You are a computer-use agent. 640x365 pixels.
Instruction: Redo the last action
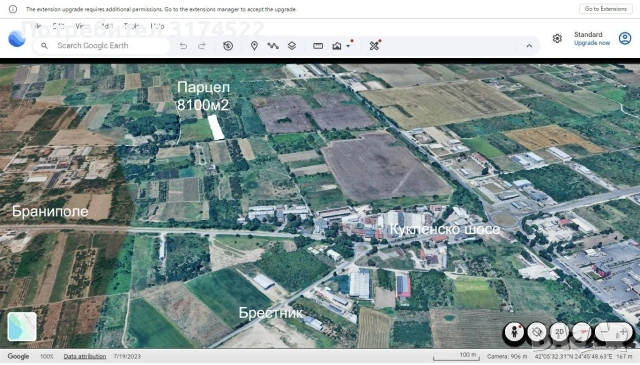tap(202, 46)
